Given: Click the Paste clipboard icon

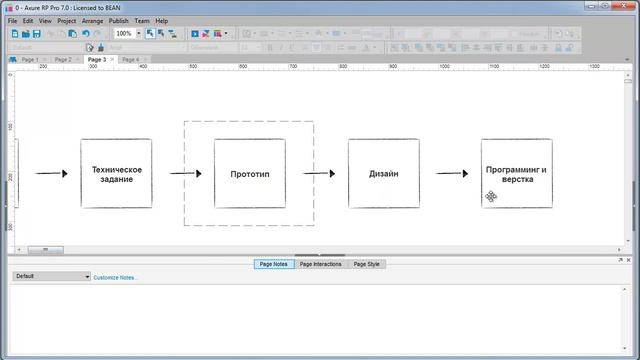Looking at the screenshot, I should pos(73,34).
